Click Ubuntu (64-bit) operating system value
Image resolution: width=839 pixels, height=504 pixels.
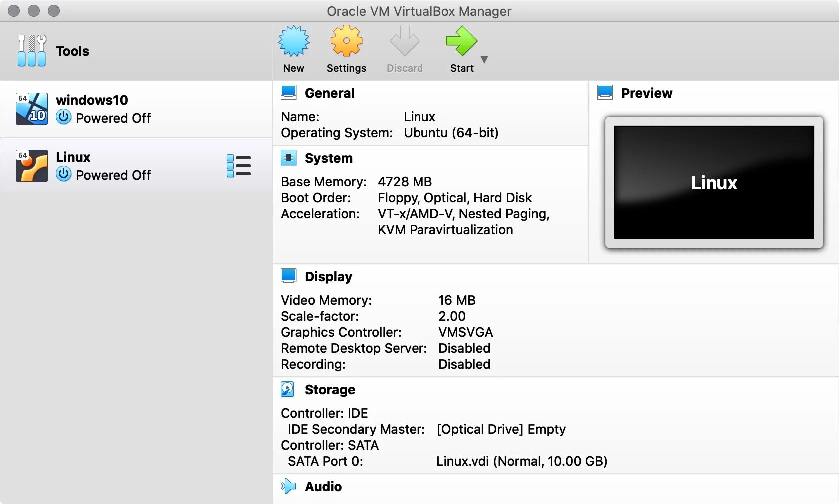(451, 133)
